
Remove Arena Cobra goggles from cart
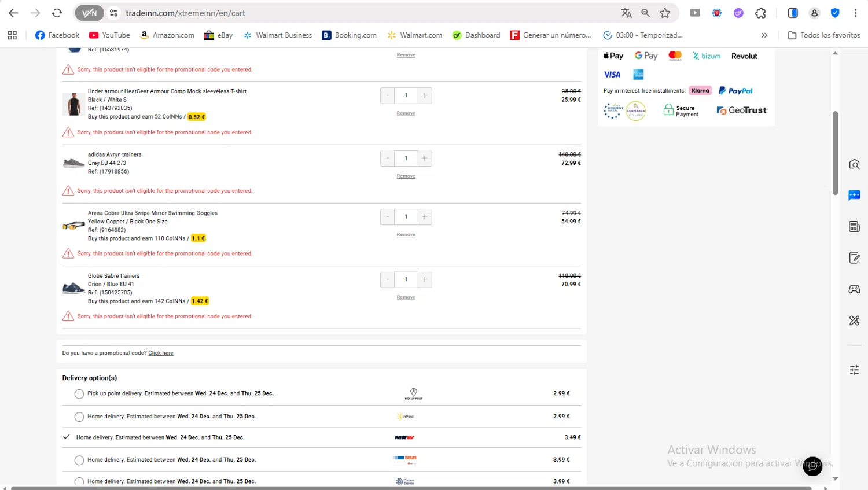pos(406,235)
